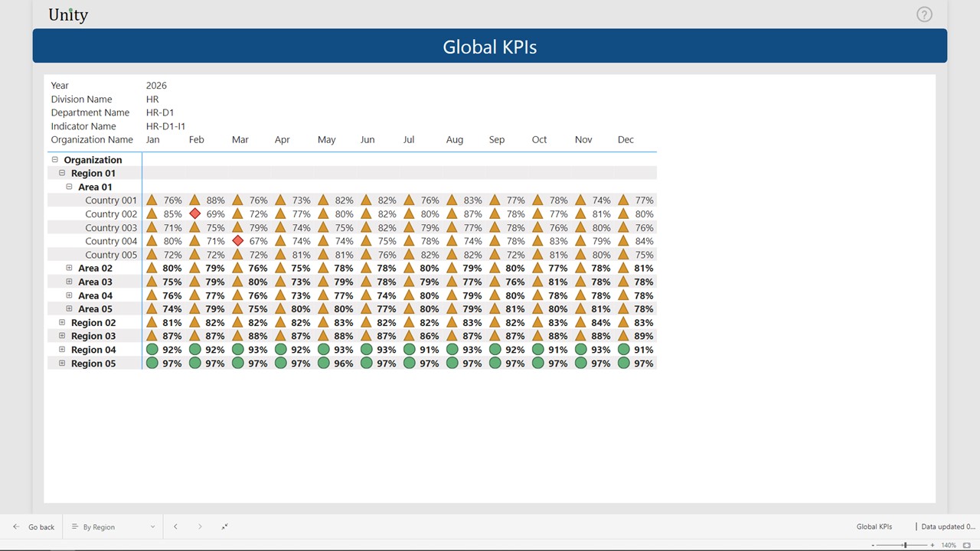Click green circle for Region 05 December
This screenshot has height=551, width=980.
(623, 363)
